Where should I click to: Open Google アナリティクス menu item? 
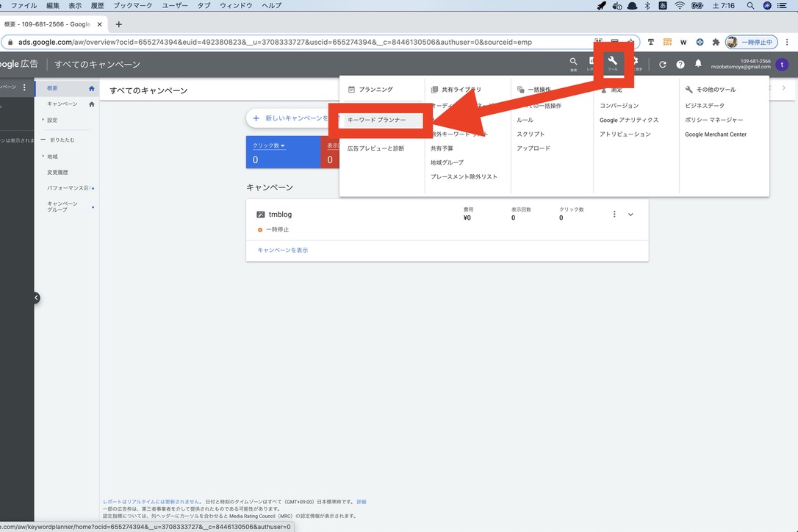[x=628, y=121]
